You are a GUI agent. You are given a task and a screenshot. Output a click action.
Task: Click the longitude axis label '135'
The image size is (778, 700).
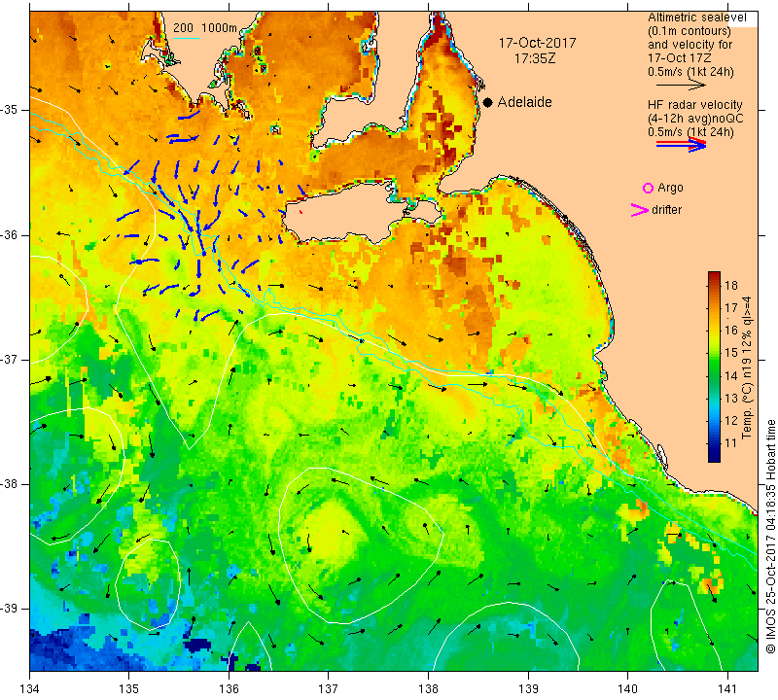point(129,688)
